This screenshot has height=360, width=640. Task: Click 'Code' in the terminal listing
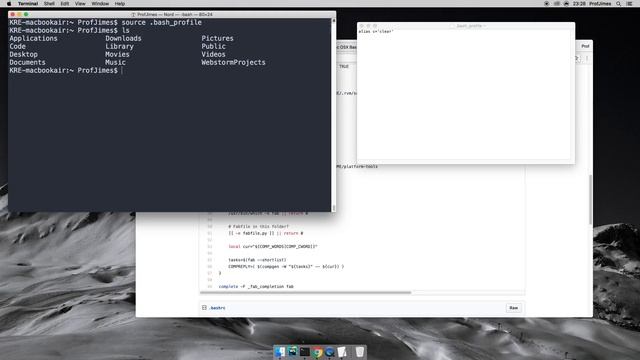[x=18, y=47]
